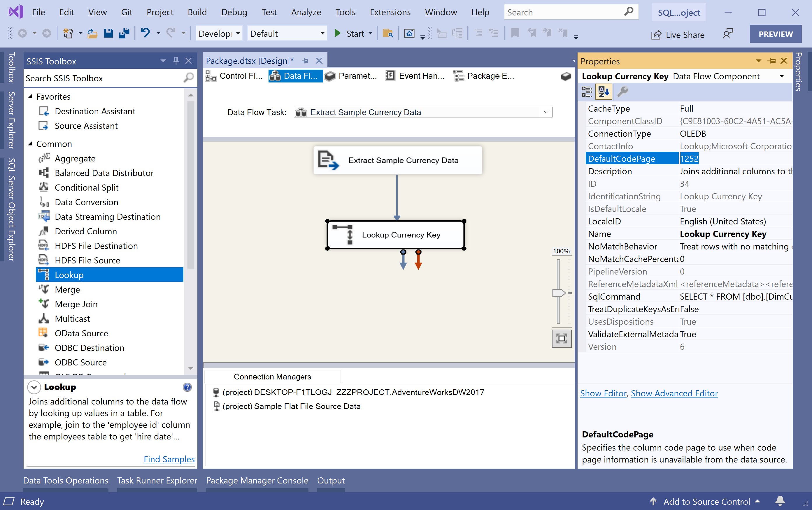
Task: Click the Categorized view icon in Properties
Action: point(587,91)
